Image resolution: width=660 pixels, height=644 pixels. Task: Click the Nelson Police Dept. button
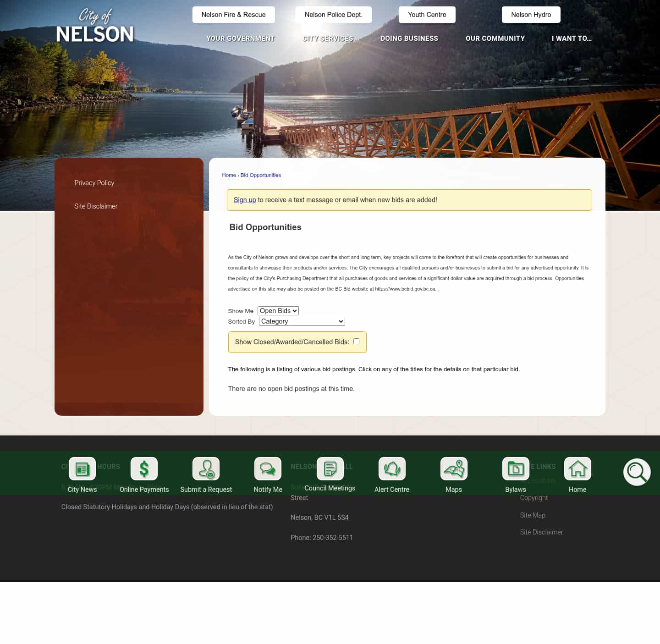[x=334, y=15]
